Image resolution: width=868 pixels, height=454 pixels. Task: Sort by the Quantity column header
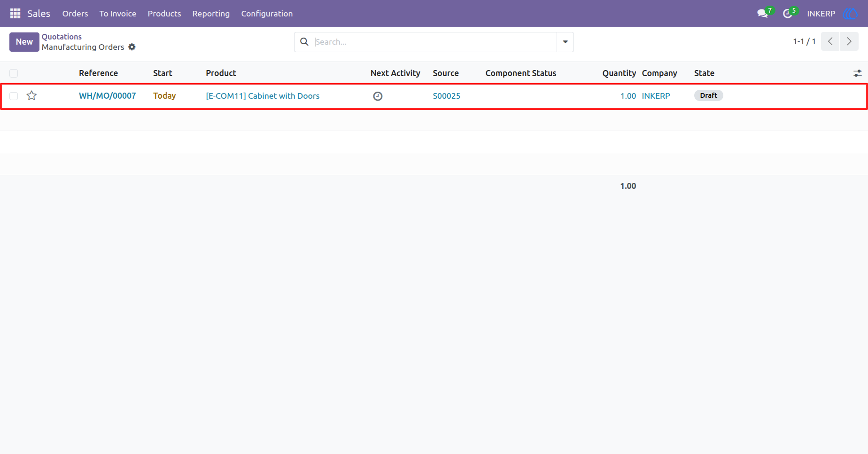click(619, 73)
